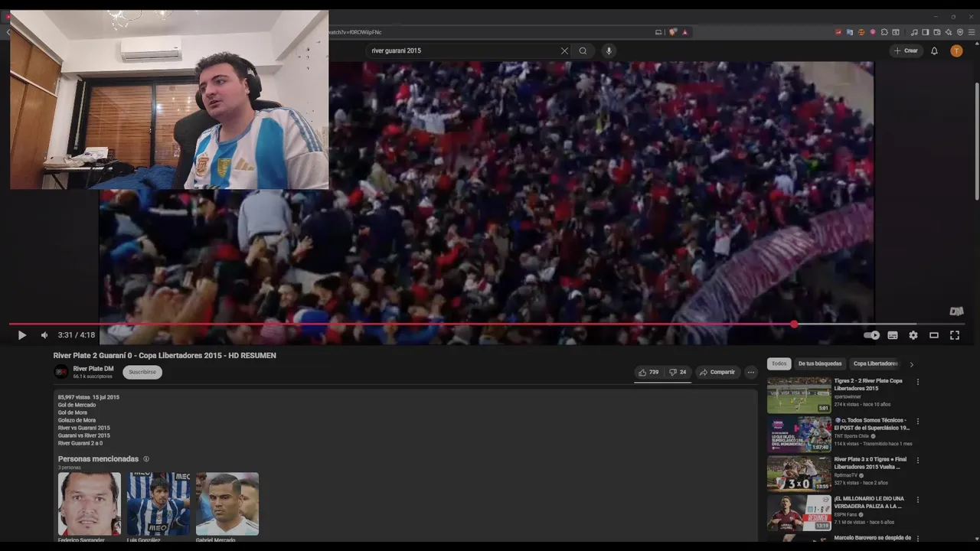This screenshot has height=551, width=980.
Task: Click the Golazo de Mora description line
Action: [77, 420]
